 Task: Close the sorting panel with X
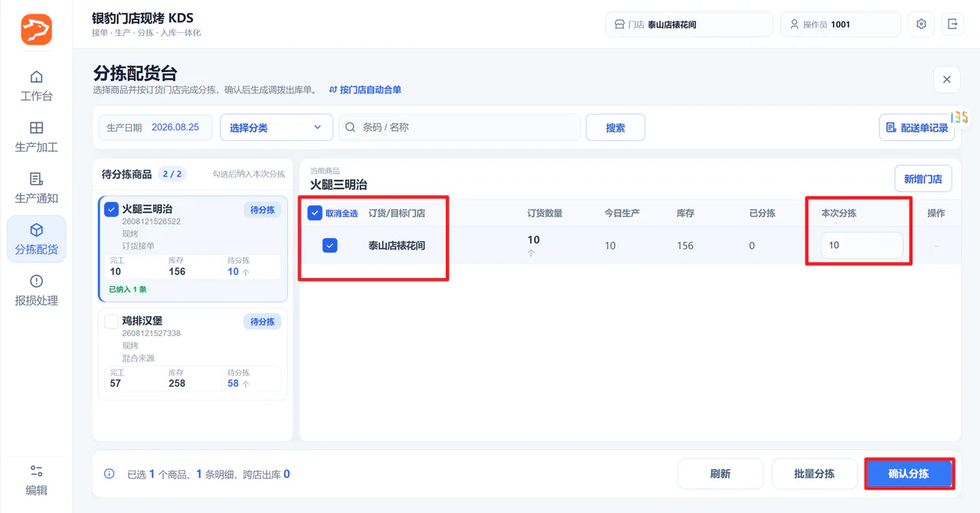pos(946,80)
